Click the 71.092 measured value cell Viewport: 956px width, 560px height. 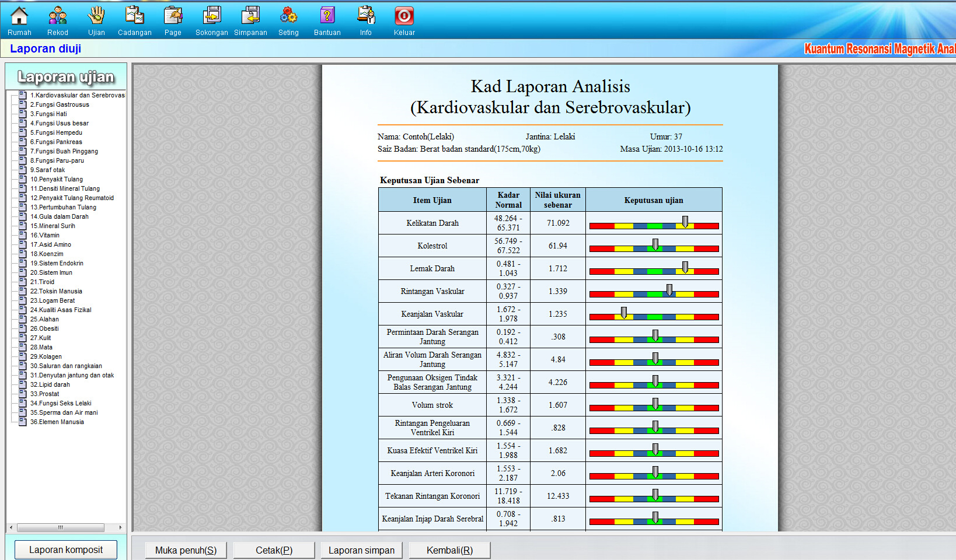(x=558, y=223)
